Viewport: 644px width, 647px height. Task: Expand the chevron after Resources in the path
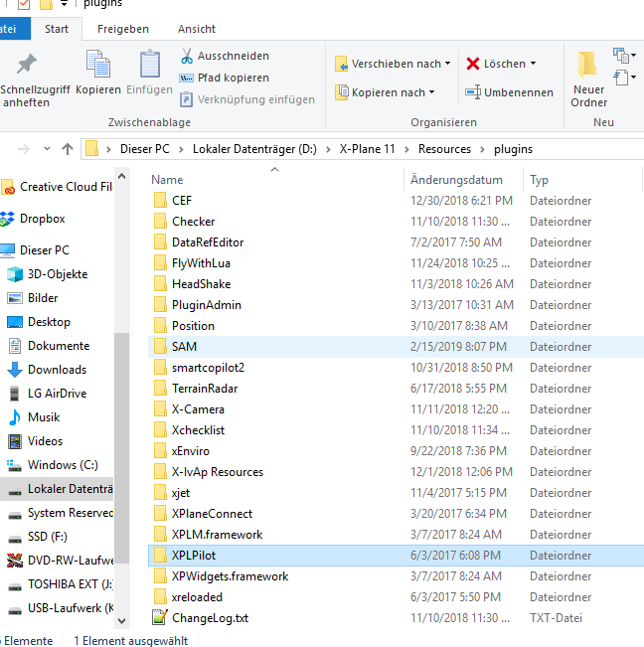(482, 149)
